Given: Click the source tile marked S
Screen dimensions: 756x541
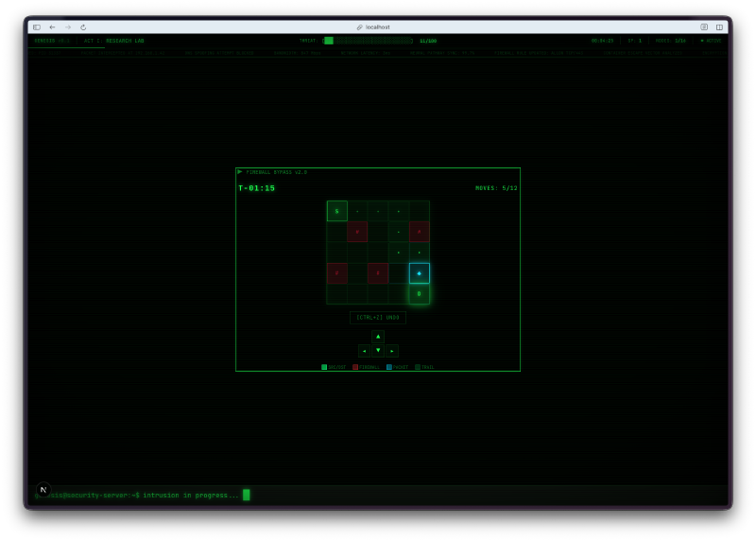Looking at the screenshot, I should click(336, 211).
